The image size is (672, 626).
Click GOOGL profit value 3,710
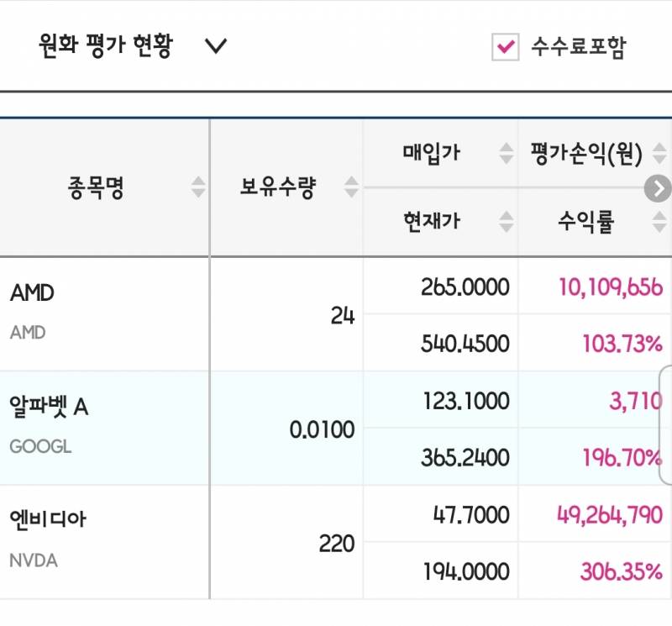636,402
